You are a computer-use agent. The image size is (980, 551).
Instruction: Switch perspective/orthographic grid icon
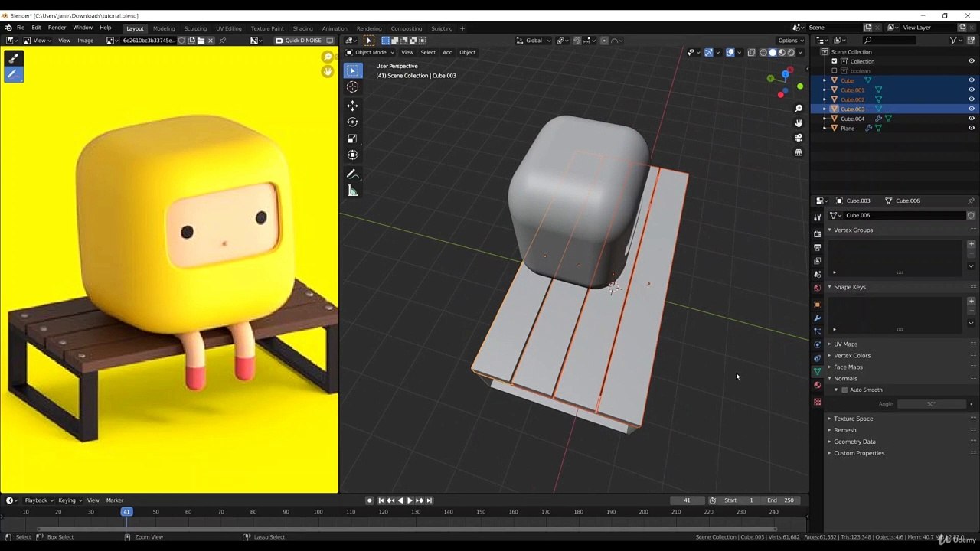(799, 152)
